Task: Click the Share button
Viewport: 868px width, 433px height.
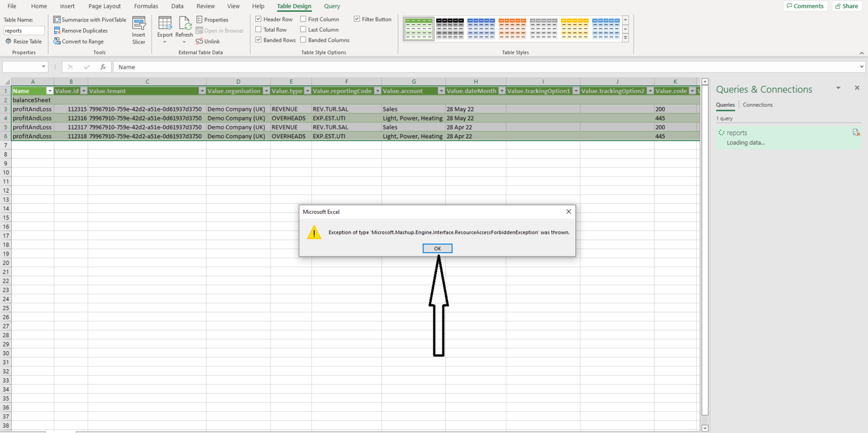Action: [x=846, y=6]
